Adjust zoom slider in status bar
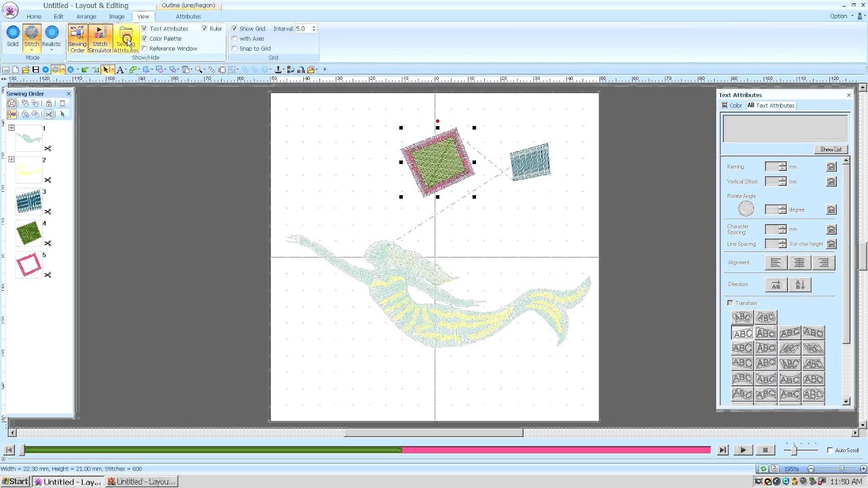Viewport: 868px width, 488px height. [x=842, y=469]
